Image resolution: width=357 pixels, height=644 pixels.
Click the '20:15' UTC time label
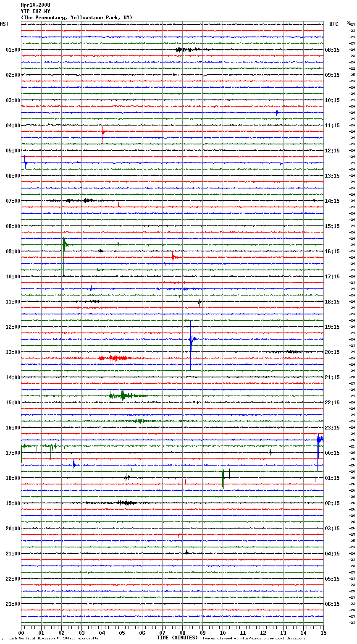[x=332, y=352]
